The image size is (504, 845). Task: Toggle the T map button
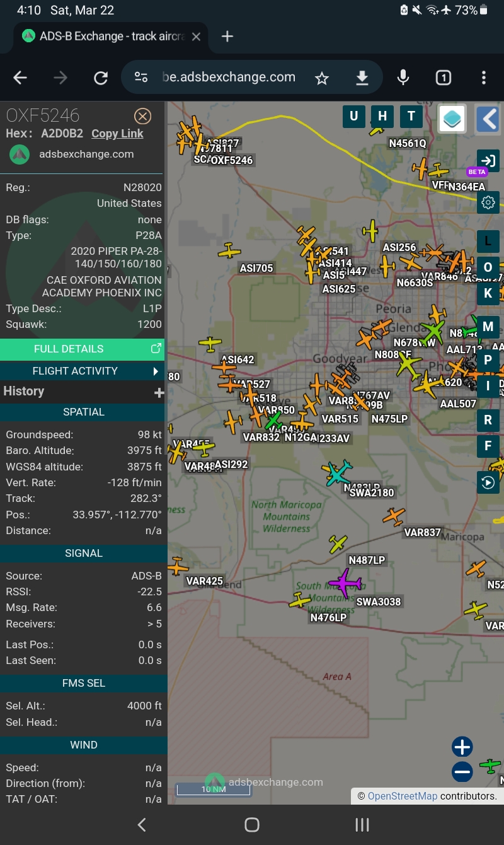[x=411, y=116]
